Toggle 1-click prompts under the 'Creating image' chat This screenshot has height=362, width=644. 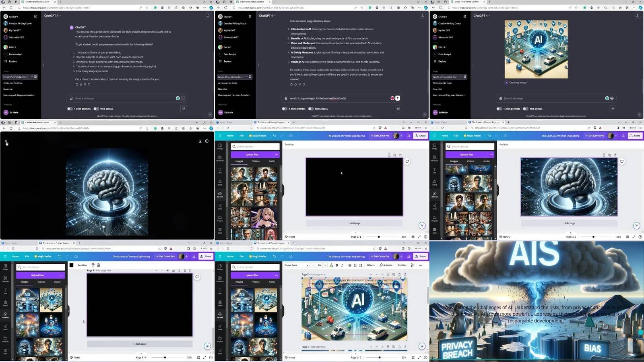click(499, 109)
